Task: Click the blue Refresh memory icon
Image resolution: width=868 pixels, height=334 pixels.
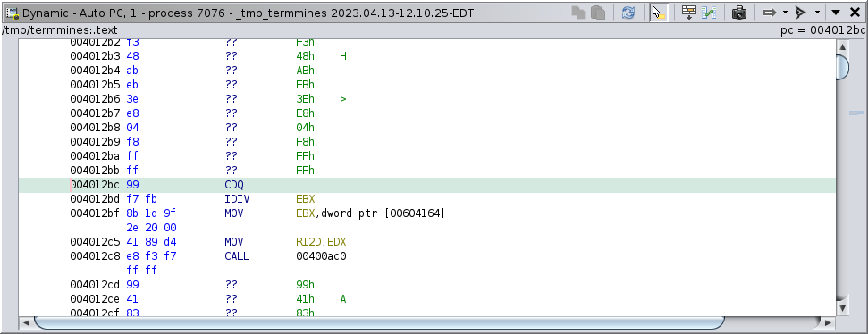Action: 628,13
